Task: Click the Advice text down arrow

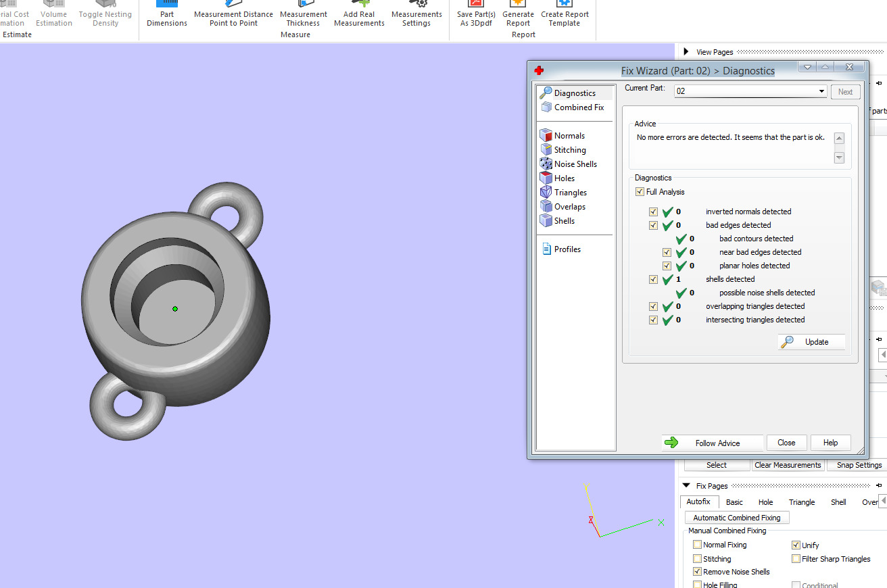Action: 839,157
